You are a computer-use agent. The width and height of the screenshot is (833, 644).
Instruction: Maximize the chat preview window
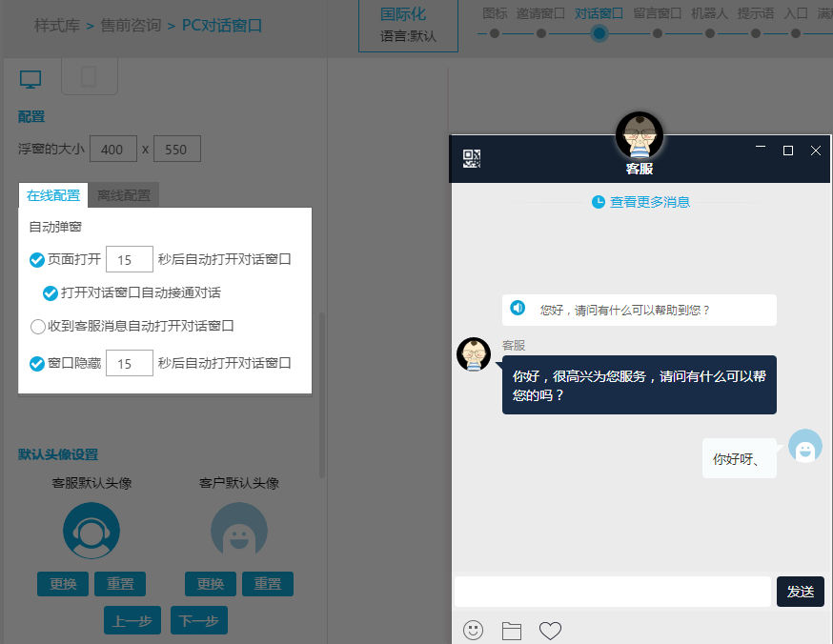(x=788, y=151)
